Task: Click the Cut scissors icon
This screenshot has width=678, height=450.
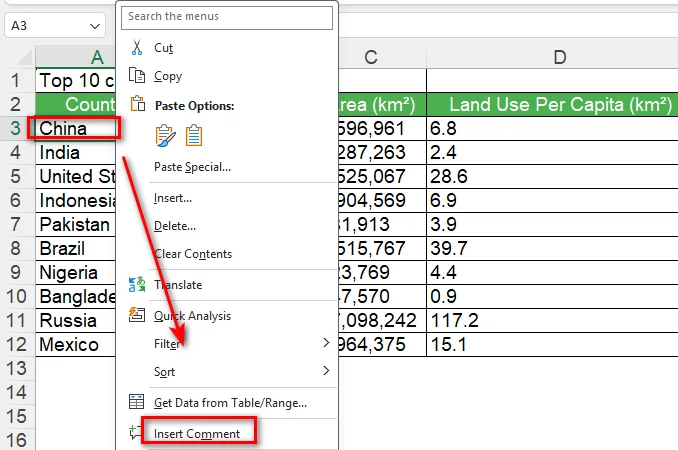Action: tap(137, 48)
